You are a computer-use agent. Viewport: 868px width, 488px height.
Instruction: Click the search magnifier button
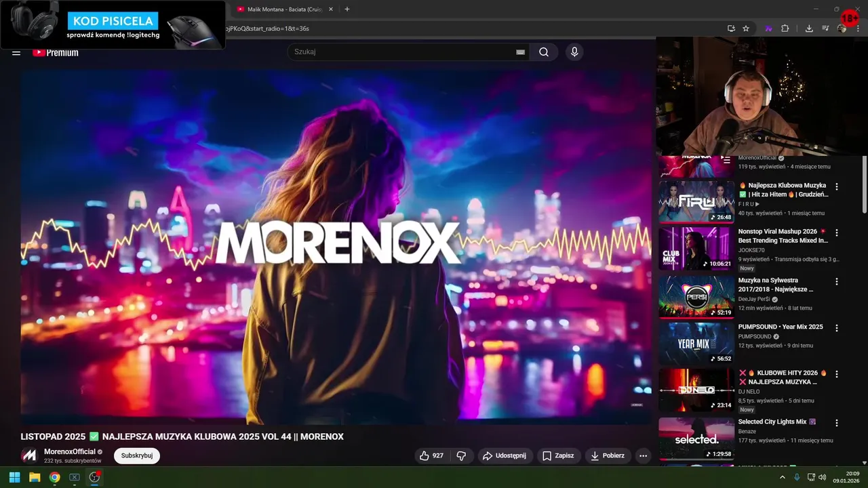(544, 52)
